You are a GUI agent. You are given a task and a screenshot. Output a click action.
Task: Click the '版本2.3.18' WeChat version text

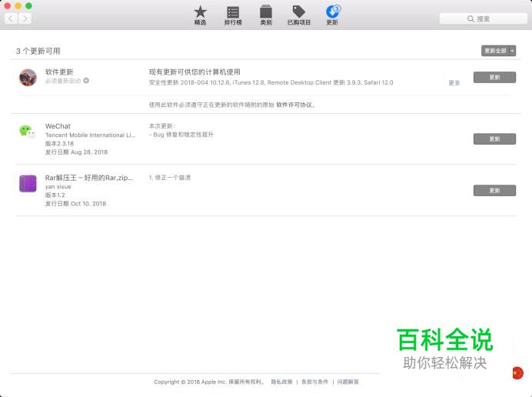point(59,144)
